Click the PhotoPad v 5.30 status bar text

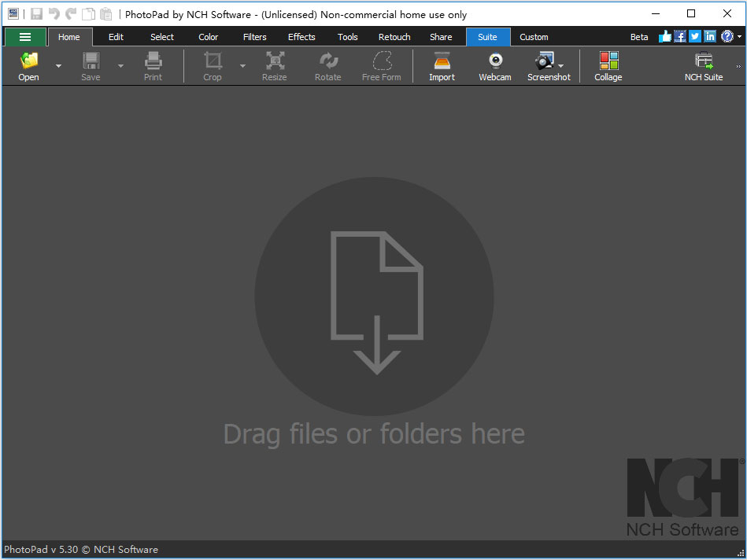click(x=81, y=550)
